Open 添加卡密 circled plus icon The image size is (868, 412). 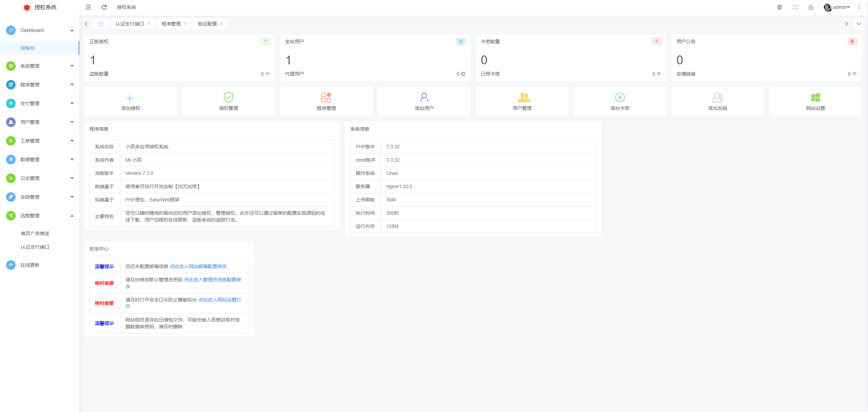[619, 97]
